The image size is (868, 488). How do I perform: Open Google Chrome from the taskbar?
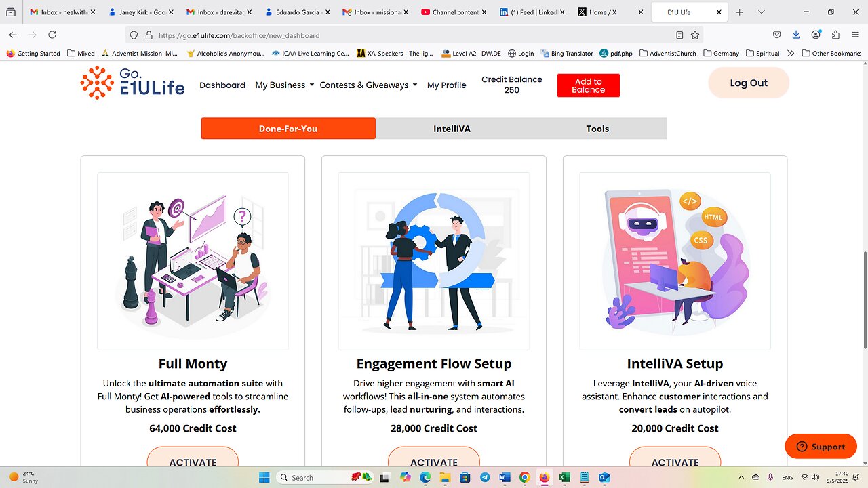[524, 477]
